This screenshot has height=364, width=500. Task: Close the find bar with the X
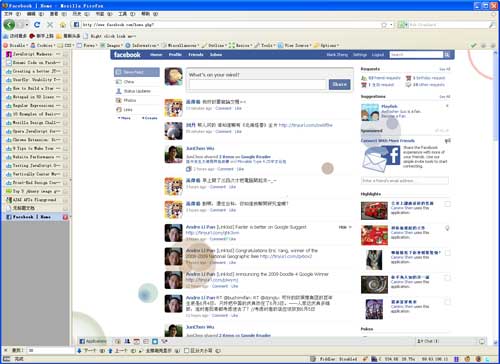pos(5,350)
